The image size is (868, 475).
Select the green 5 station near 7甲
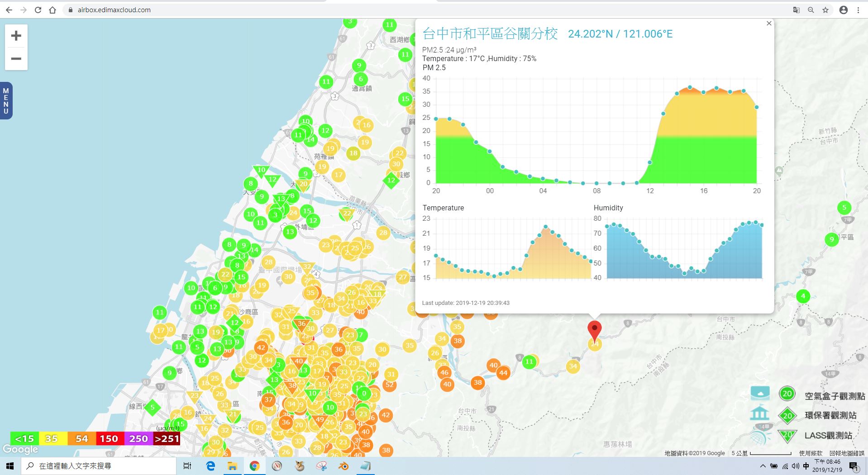[x=844, y=208]
